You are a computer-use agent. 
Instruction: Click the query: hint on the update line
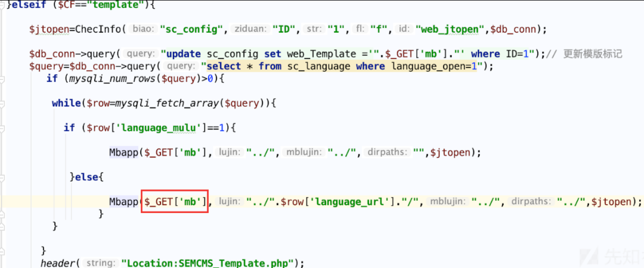click(x=140, y=54)
